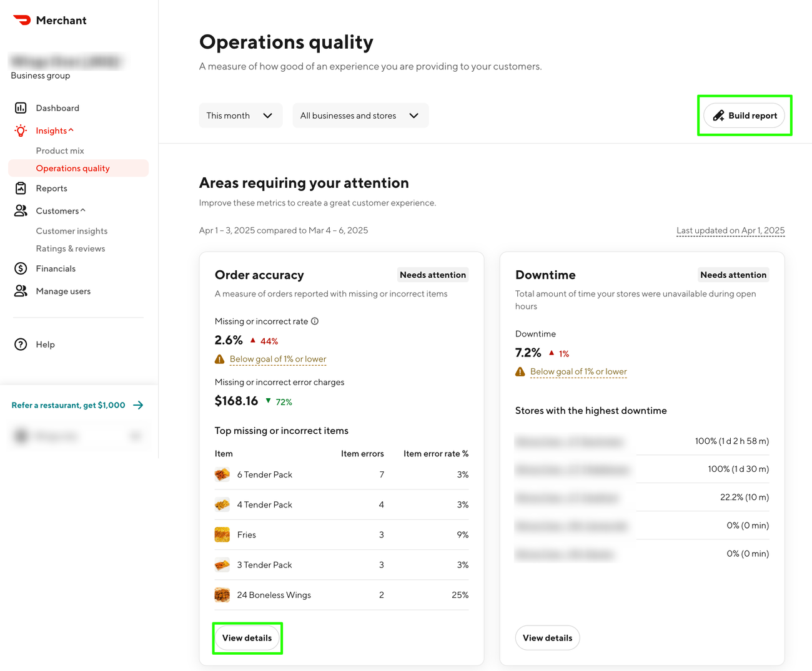Click the 3 Tender Pack thumbnail
This screenshot has height=671, width=812.
pyautogui.click(x=222, y=565)
